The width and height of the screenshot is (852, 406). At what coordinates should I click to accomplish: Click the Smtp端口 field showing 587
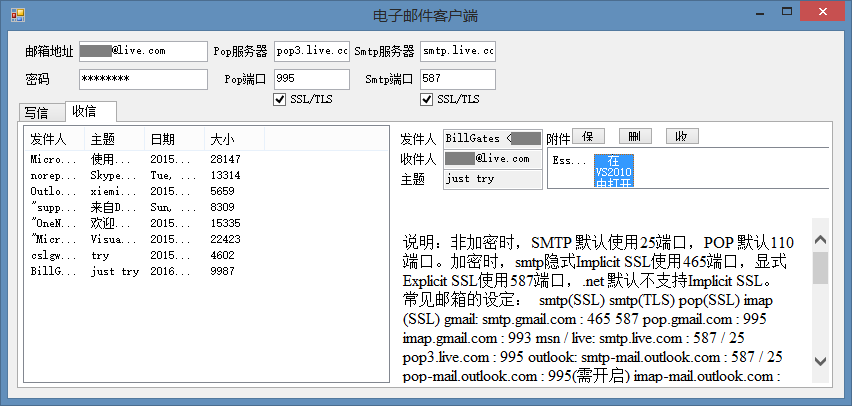[x=457, y=79]
